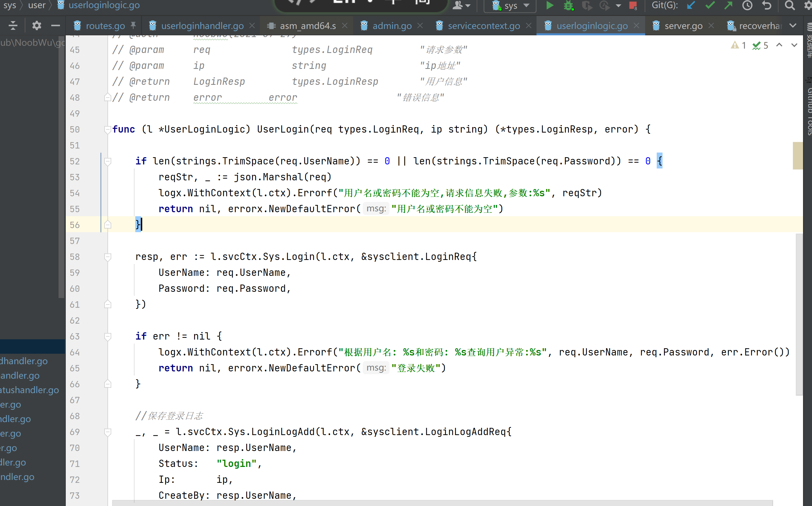Image resolution: width=812 pixels, height=506 pixels.
Task: Fold the func UserLogin block at line 50
Action: [x=107, y=129]
